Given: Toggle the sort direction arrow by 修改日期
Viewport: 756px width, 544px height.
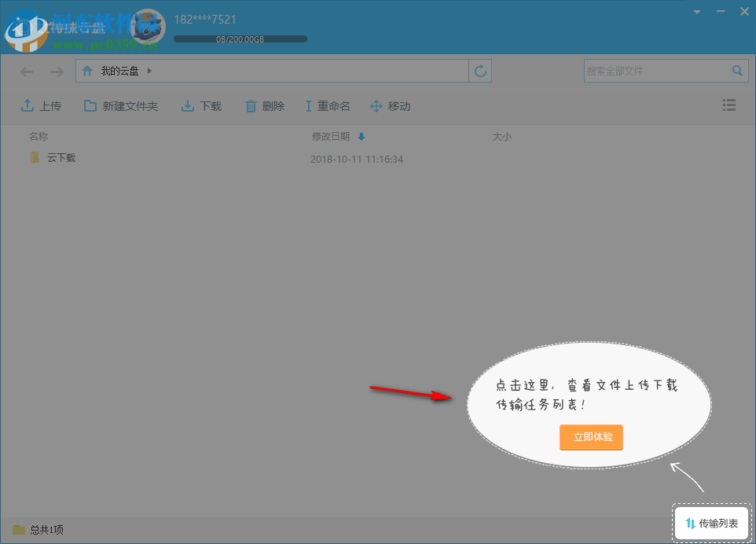Looking at the screenshot, I should tap(361, 137).
